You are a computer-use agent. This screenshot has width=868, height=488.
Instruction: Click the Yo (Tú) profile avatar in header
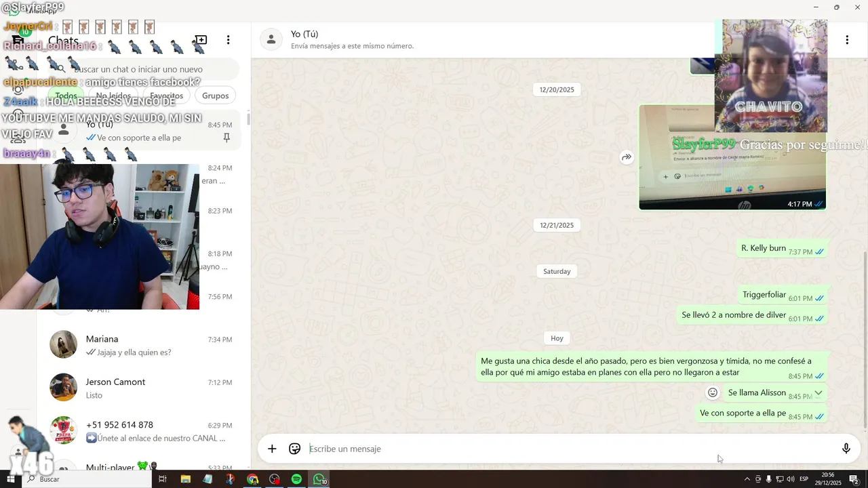pyautogui.click(x=271, y=39)
